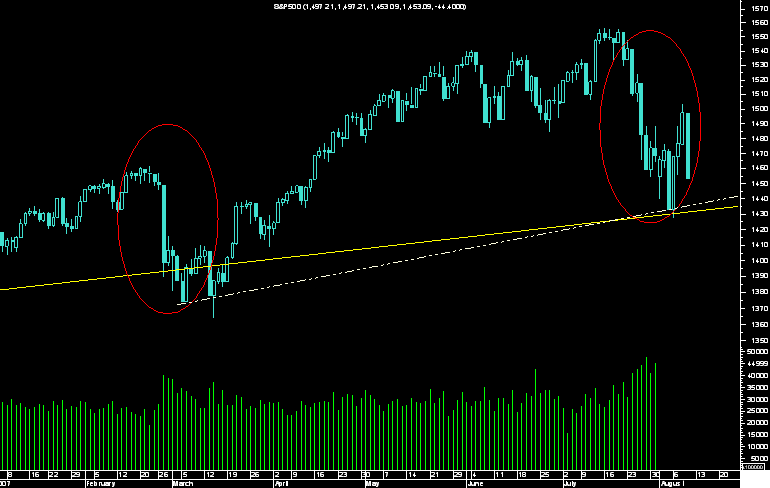Click the date label 6 in August

[x=676, y=475]
